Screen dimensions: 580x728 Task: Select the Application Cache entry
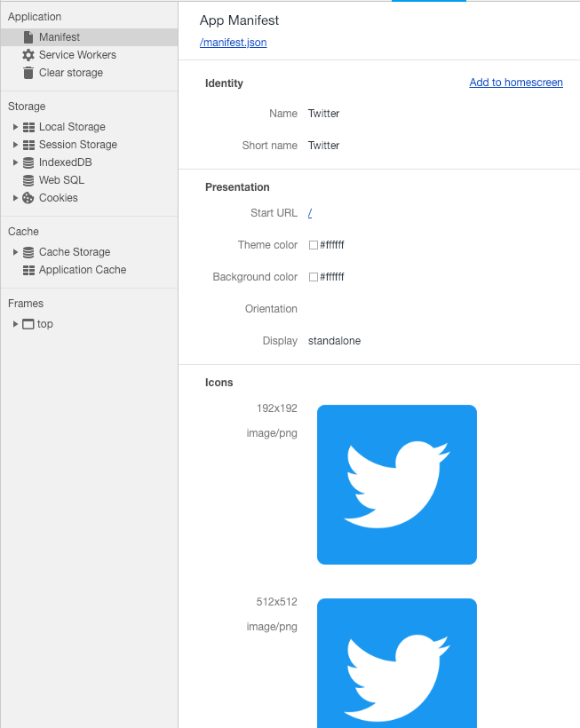[83, 270]
